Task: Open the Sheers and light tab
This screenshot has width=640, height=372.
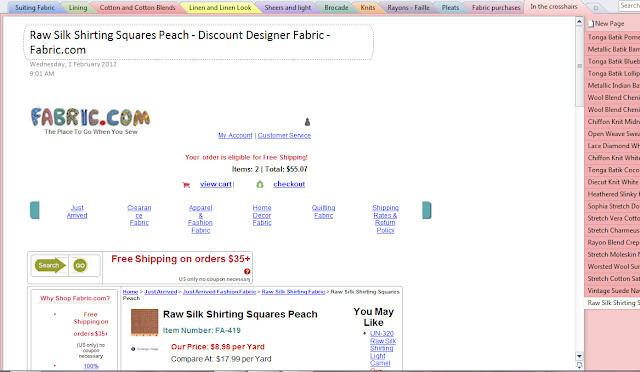Action: point(287,7)
